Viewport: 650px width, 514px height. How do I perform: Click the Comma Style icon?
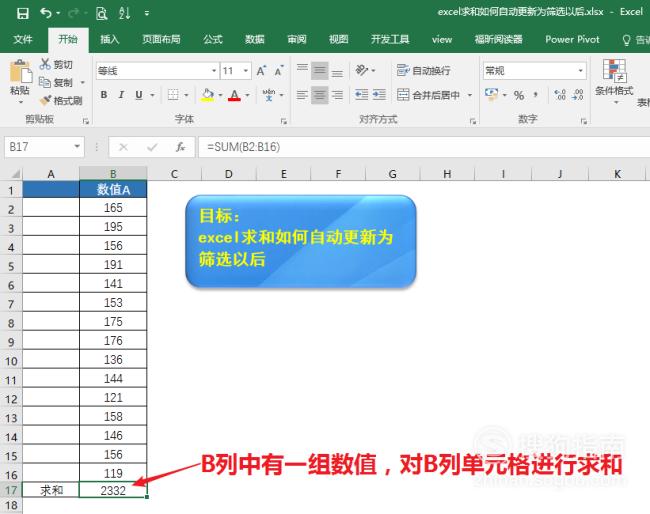click(536, 95)
